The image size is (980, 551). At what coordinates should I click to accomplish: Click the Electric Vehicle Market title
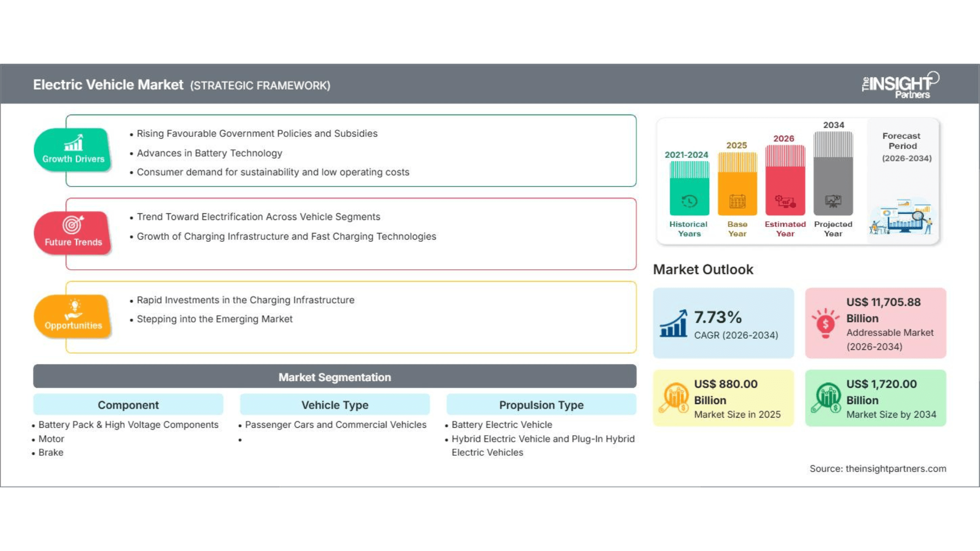tap(108, 84)
